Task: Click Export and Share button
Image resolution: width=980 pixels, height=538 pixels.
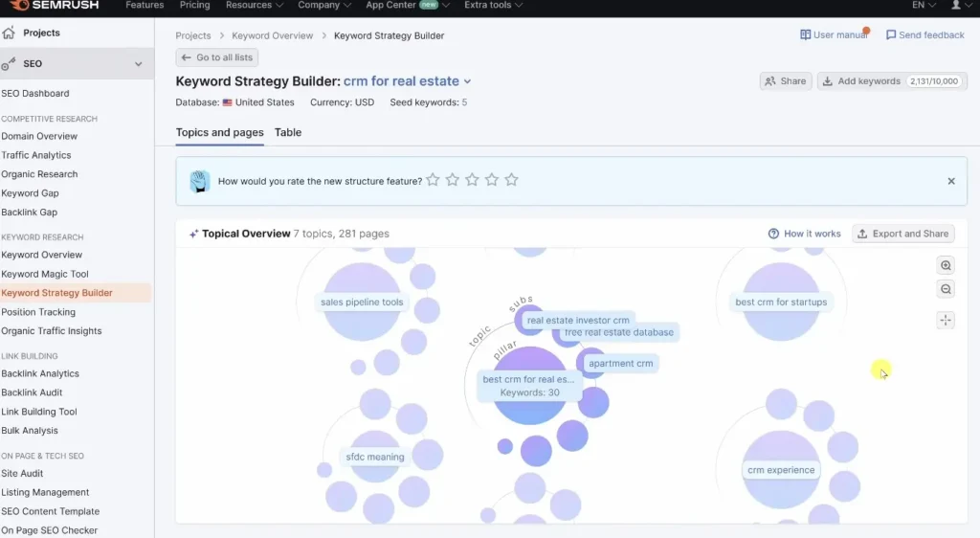Action: pyautogui.click(x=903, y=234)
